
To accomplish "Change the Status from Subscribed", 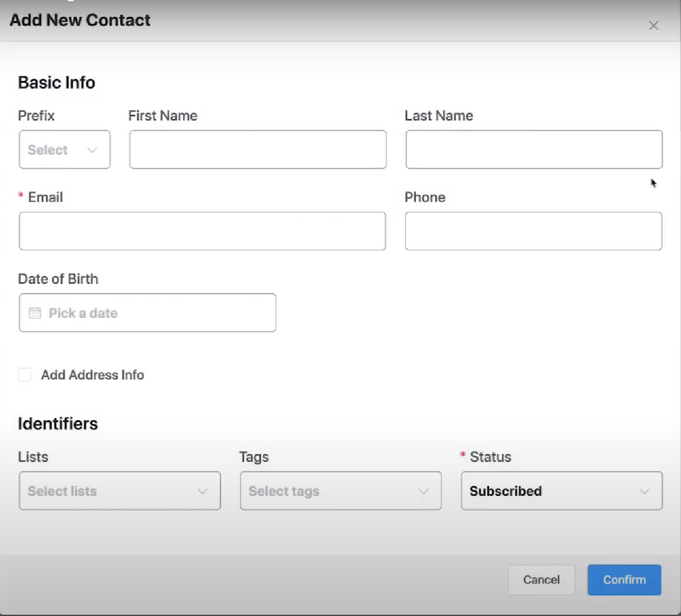I will [561, 491].
